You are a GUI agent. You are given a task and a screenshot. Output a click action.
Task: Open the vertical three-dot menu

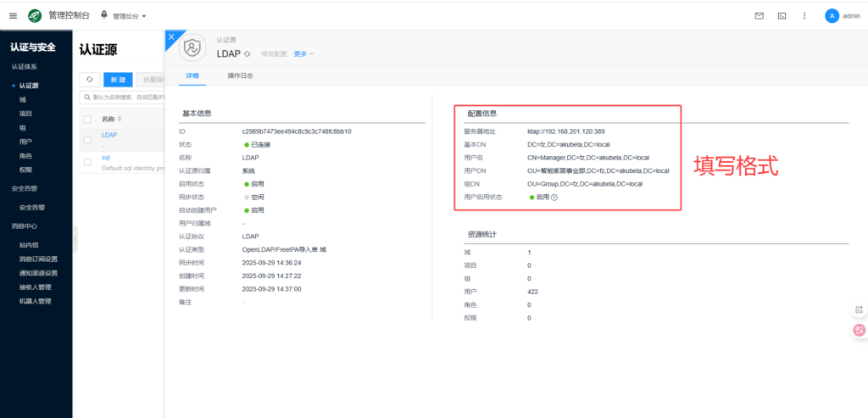(x=804, y=15)
